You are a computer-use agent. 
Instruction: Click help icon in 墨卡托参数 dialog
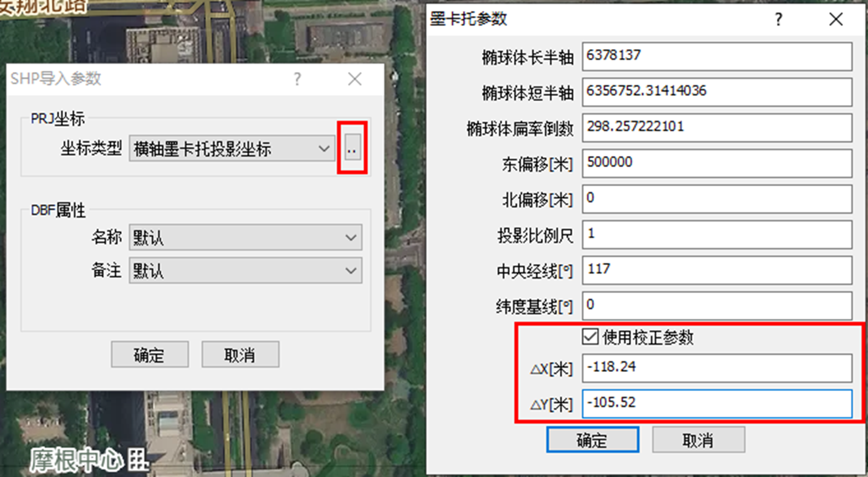(778, 19)
